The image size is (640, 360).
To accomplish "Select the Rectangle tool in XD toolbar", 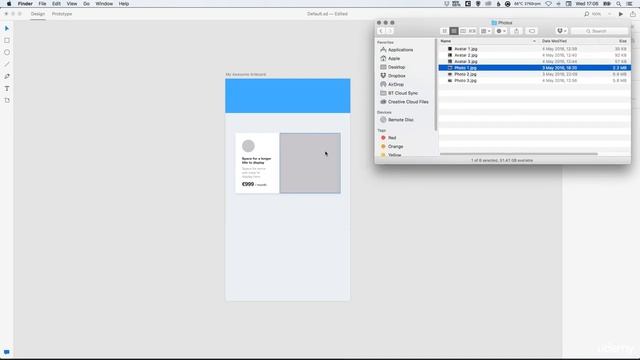I will pyautogui.click(x=7, y=40).
